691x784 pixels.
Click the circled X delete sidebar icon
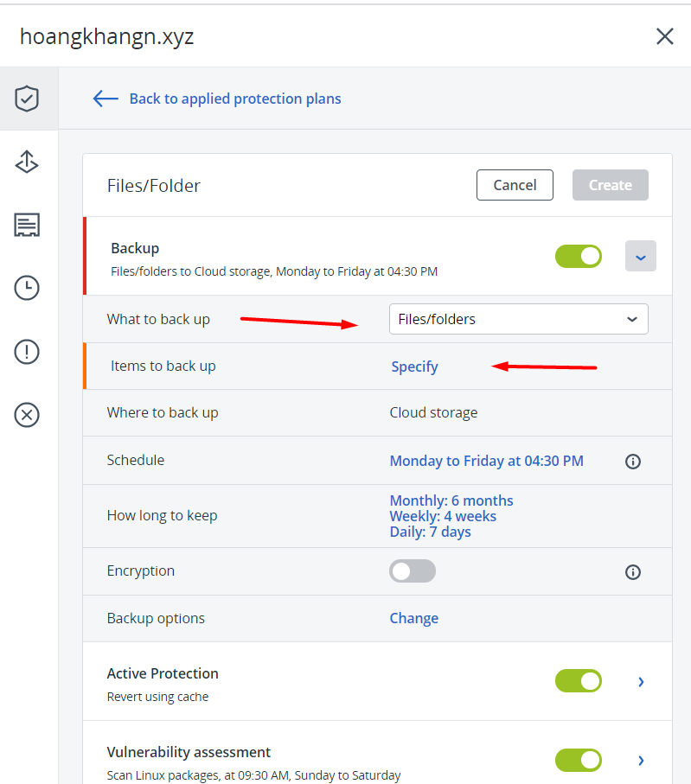click(x=27, y=415)
